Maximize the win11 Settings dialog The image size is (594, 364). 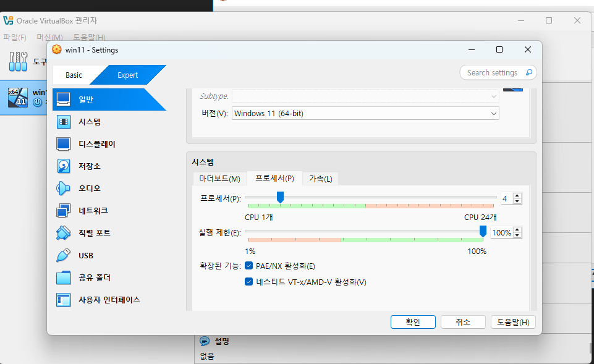point(499,49)
